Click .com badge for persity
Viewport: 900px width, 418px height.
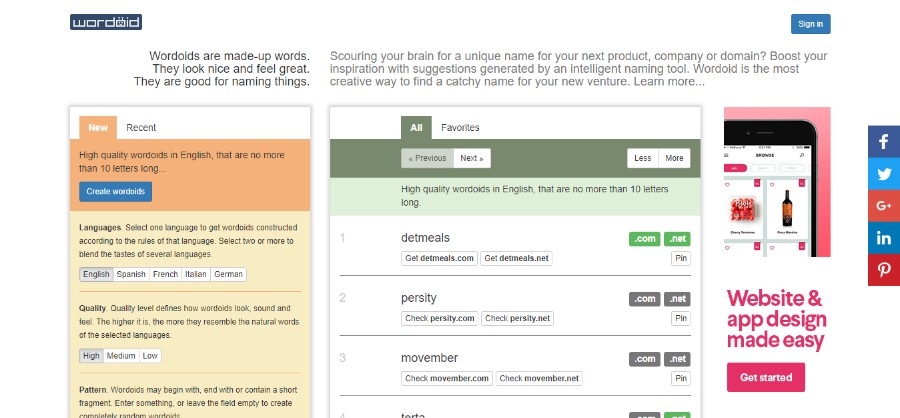(645, 299)
